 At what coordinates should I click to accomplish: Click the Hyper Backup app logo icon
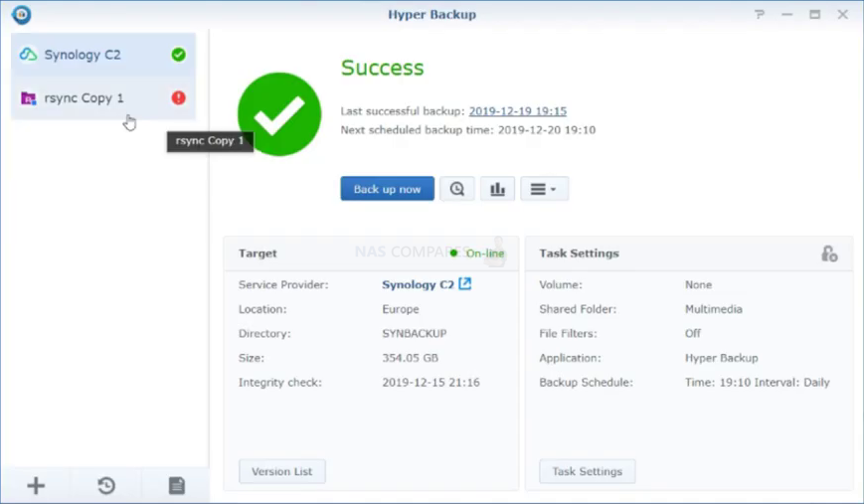tap(22, 14)
